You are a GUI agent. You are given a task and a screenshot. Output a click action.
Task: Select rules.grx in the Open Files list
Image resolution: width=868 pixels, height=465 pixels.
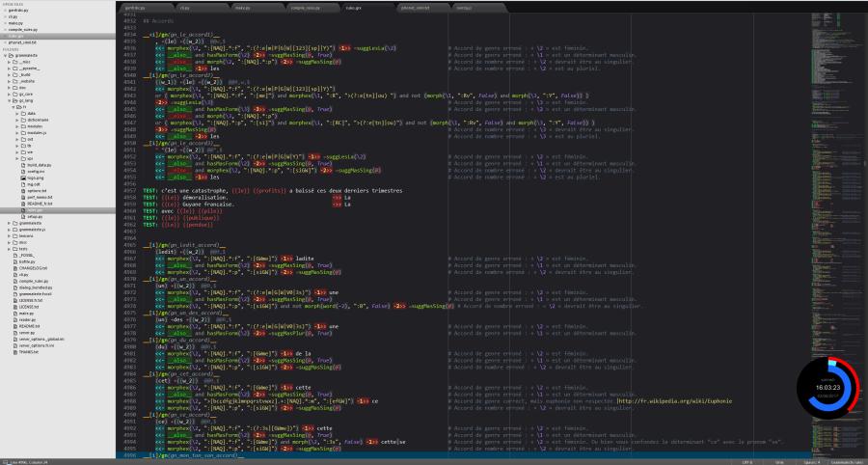pos(58,36)
